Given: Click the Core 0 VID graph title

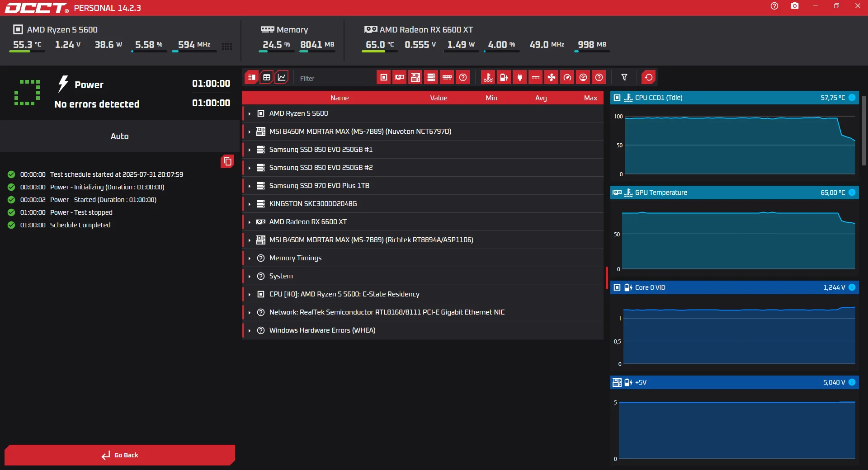Looking at the screenshot, I should (650, 287).
